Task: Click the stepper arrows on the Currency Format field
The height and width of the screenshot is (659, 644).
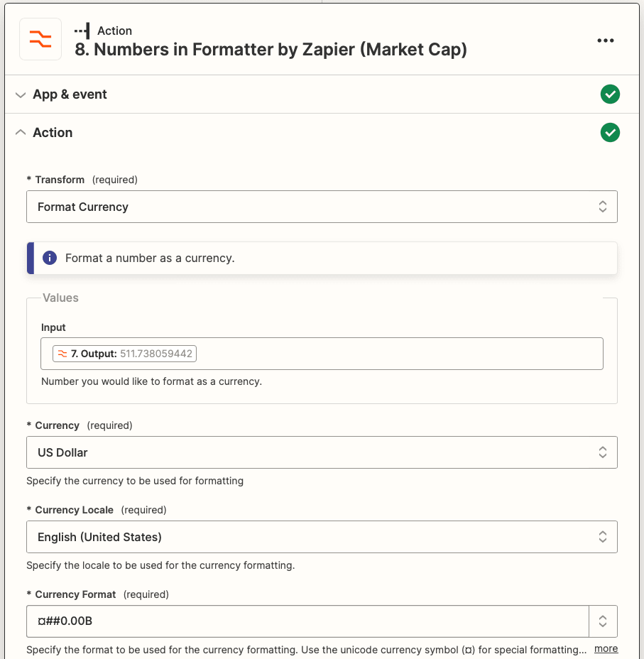Action: 602,621
